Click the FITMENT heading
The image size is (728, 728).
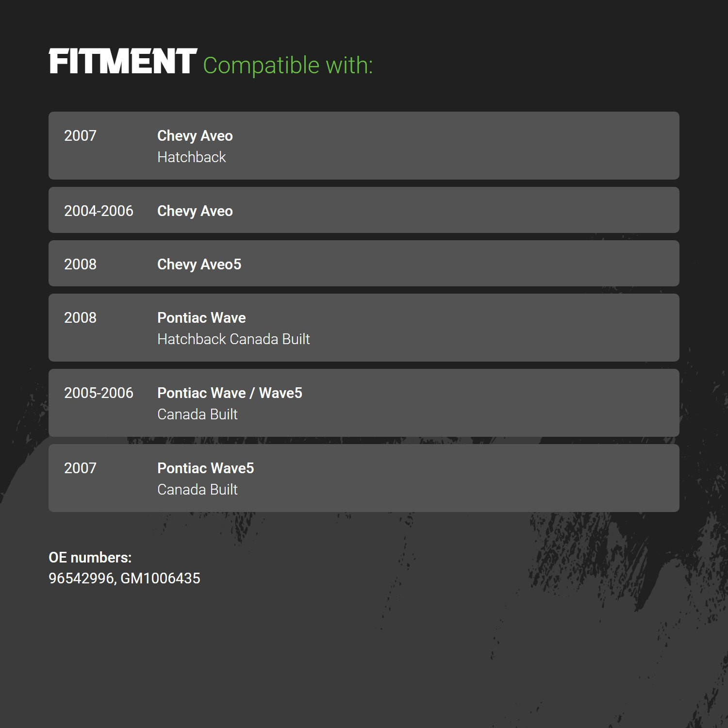click(x=123, y=62)
